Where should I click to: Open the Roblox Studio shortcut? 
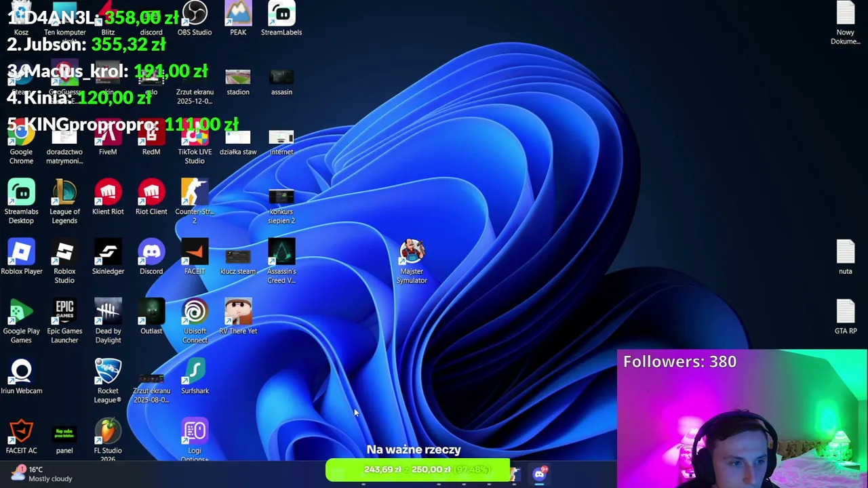64,262
